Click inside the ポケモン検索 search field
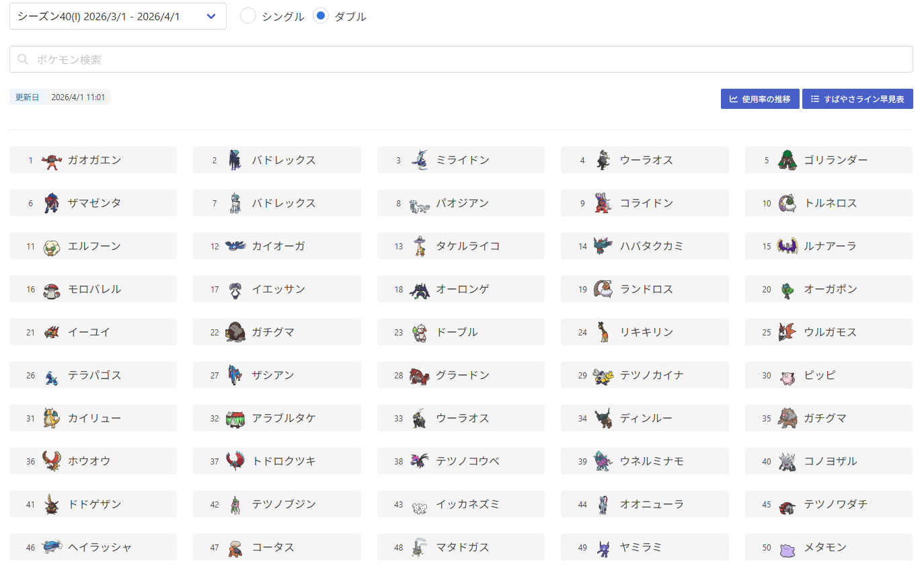The image size is (924, 568). [461, 59]
